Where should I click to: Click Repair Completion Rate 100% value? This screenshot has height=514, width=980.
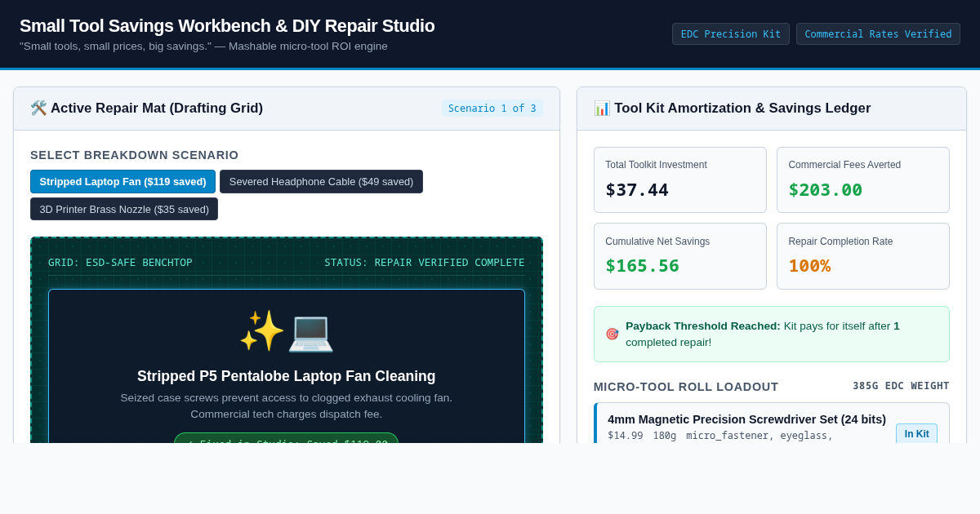point(809,266)
